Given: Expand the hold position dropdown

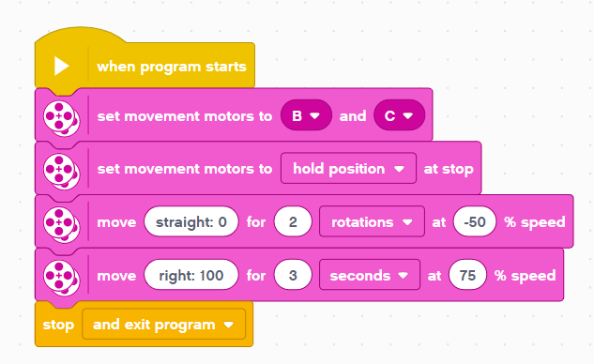Looking at the screenshot, I should pos(348,169).
